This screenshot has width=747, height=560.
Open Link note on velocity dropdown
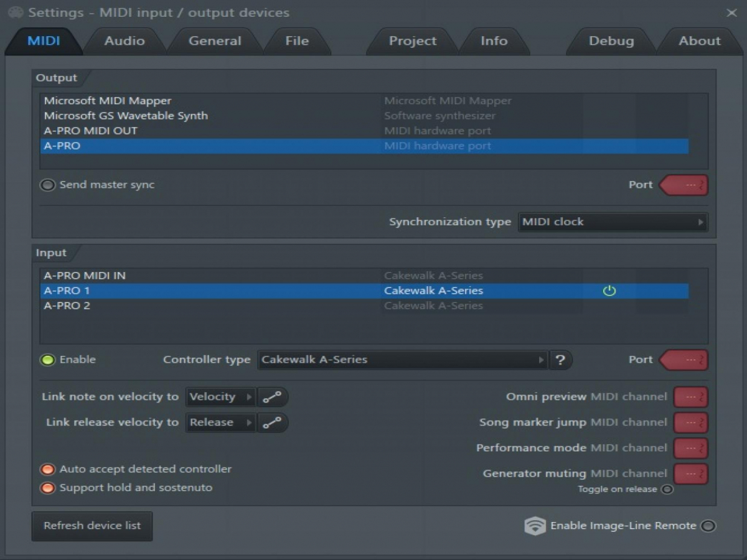point(220,397)
